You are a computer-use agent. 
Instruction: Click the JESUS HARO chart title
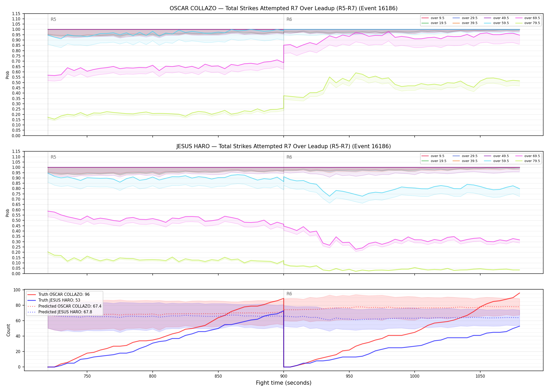coord(284,146)
